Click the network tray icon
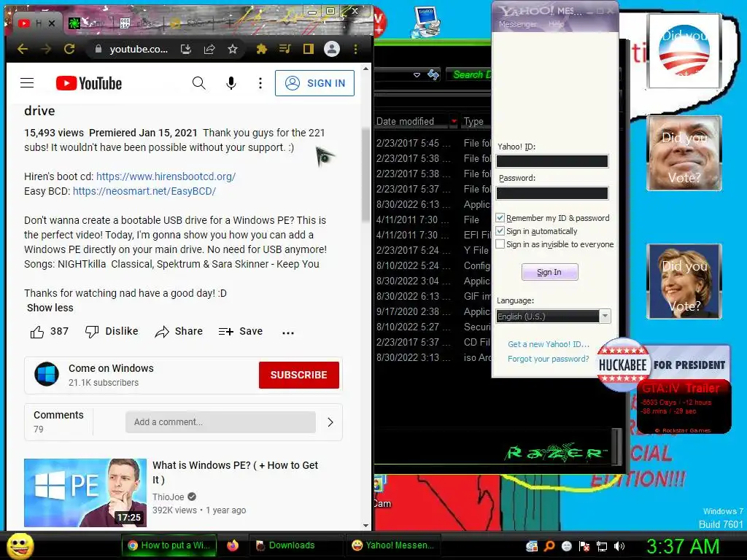Screen dimensions: 747x560 (x=602, y=546)
